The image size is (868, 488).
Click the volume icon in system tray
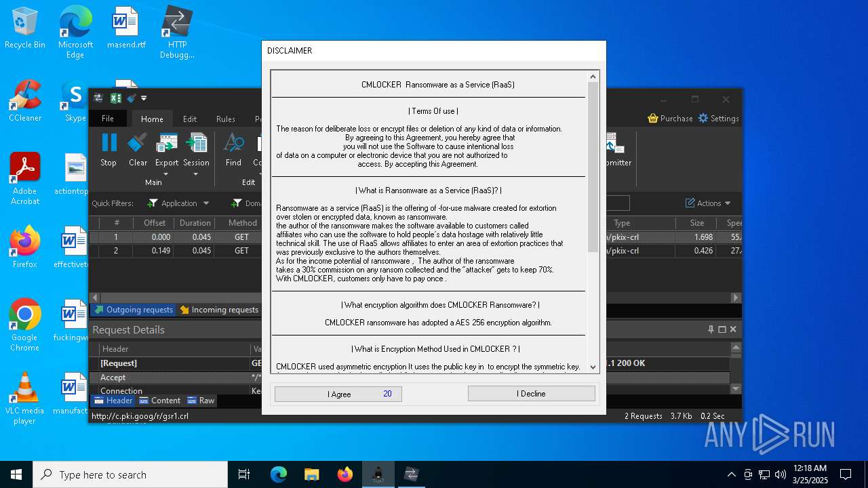click(781, 474)
